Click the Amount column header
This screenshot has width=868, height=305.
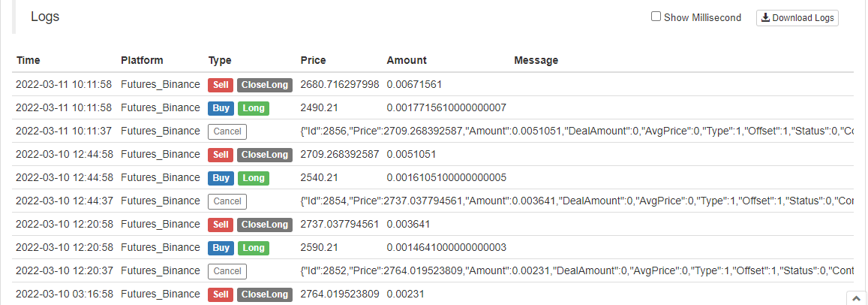click(407, 60)
